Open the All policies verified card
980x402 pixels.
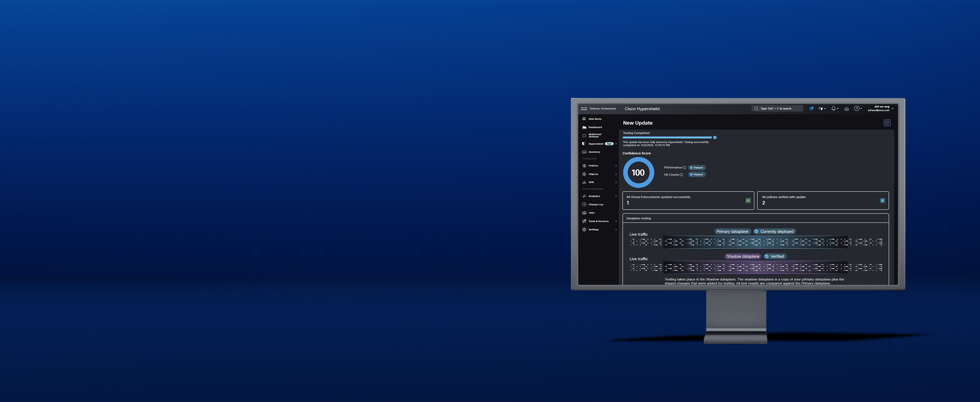823,200
